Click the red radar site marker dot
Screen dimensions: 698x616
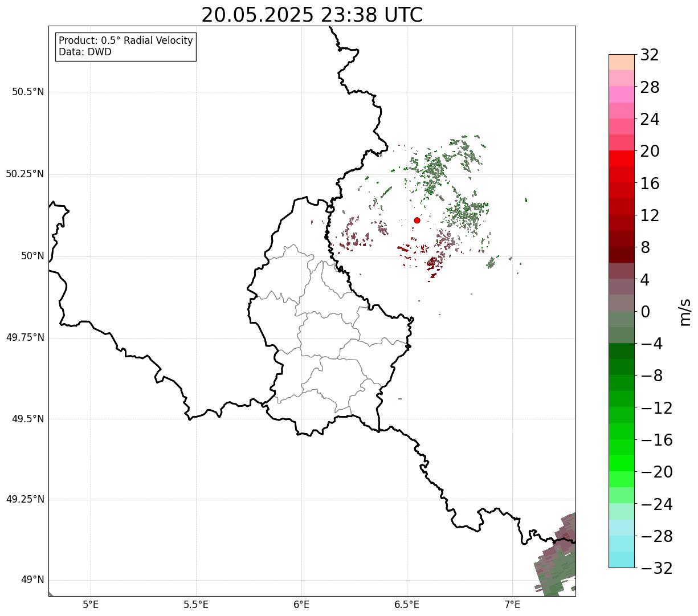click(x=417, y=220)
